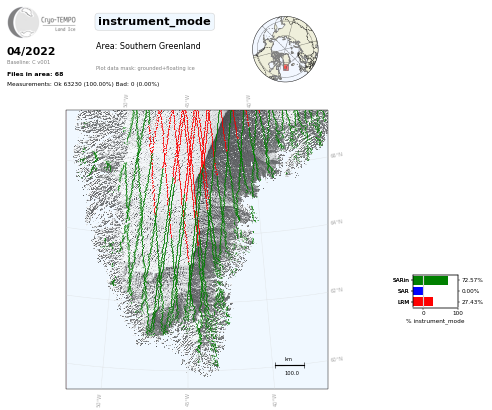Click the 100.0 km scale bar
This screenshot has height=410, width=492.
pyautogui.click(x=290, y=366)
